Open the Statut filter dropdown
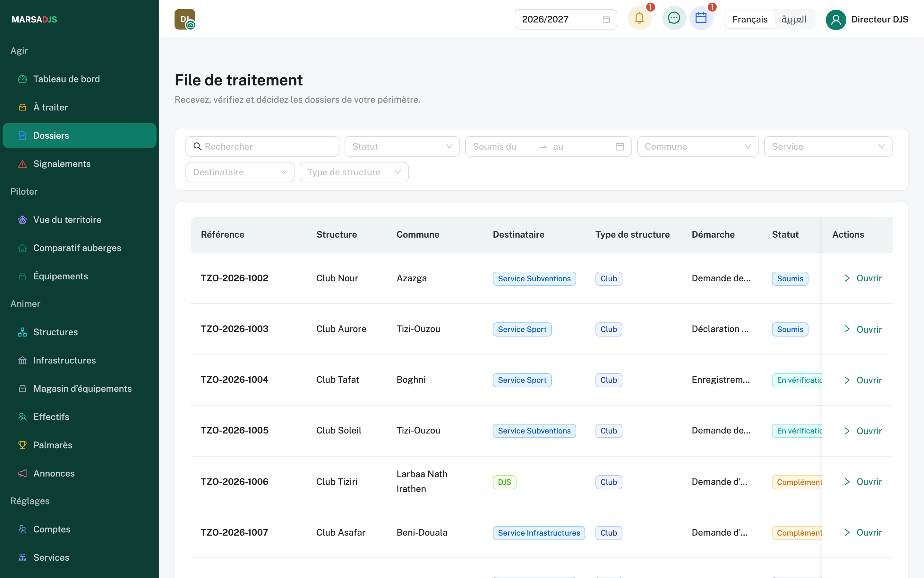Viewport: 924px width, 578px height. pos(402,146)
